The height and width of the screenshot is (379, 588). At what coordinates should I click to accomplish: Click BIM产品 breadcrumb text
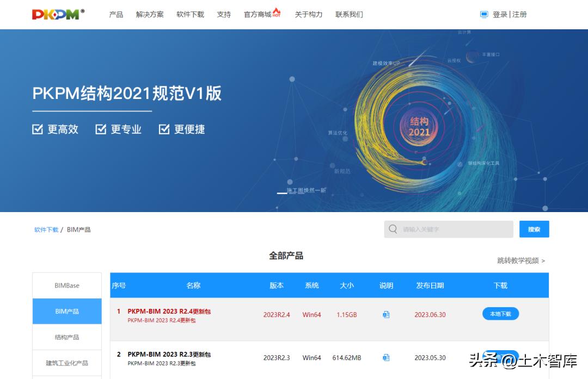coord(78,229)
